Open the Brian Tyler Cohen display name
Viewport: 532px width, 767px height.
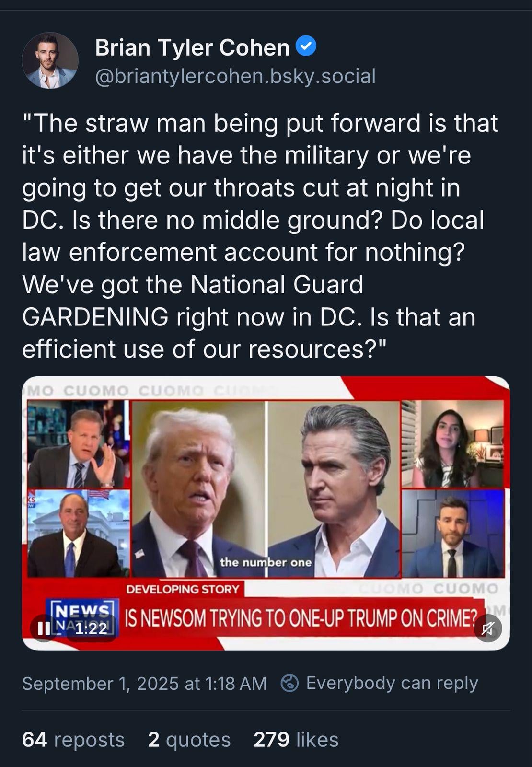tap(192, 47)
